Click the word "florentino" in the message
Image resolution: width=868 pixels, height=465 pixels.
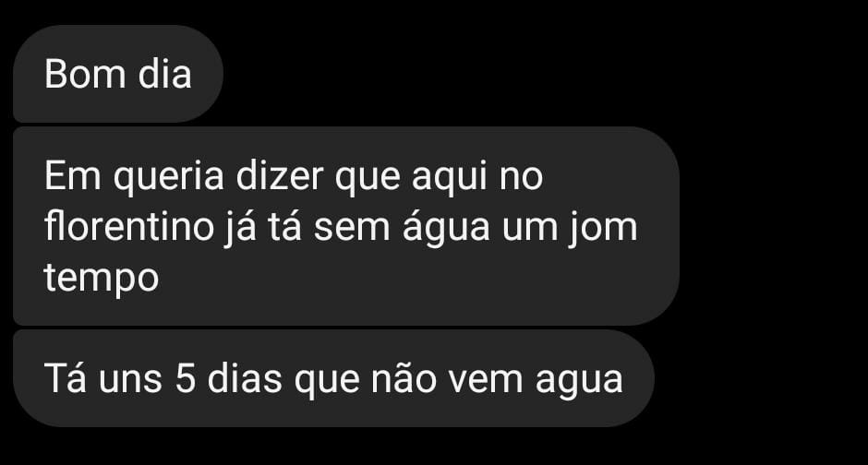coord(129,226)
